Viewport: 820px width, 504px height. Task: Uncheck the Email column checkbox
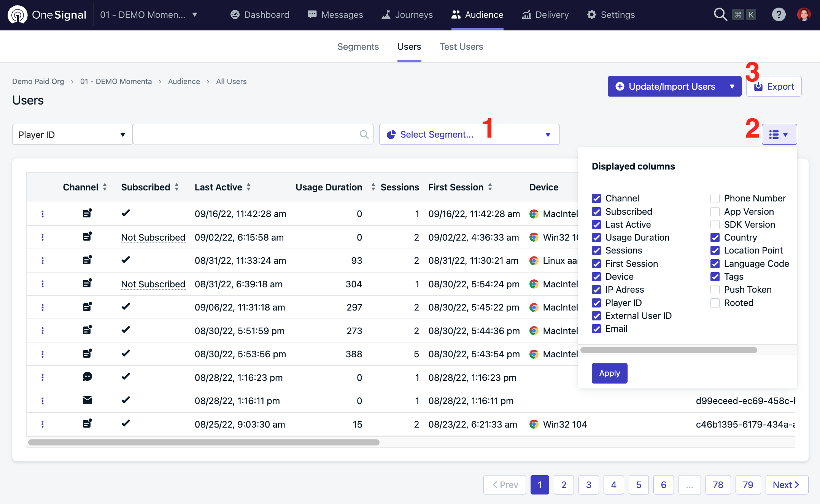[596, 329]
